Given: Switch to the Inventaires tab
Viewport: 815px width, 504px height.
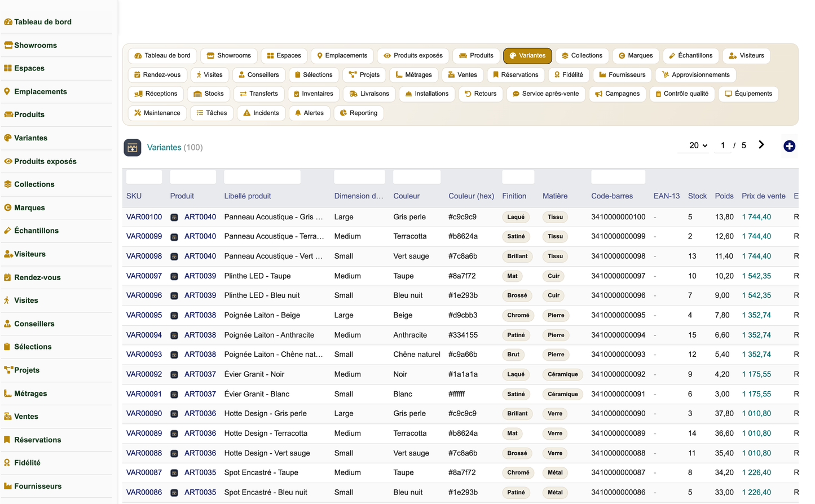Looking at the screenshot, I should (313, 94).
